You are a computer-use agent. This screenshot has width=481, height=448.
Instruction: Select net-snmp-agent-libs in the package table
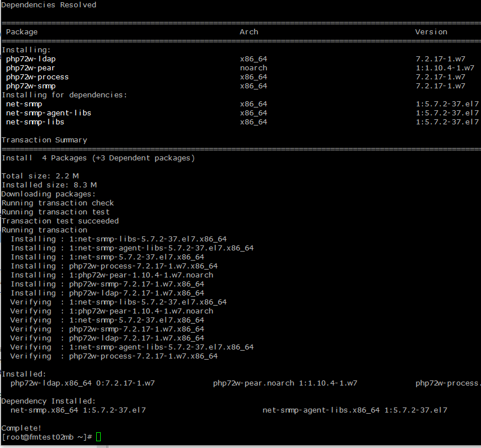[48, 113]
